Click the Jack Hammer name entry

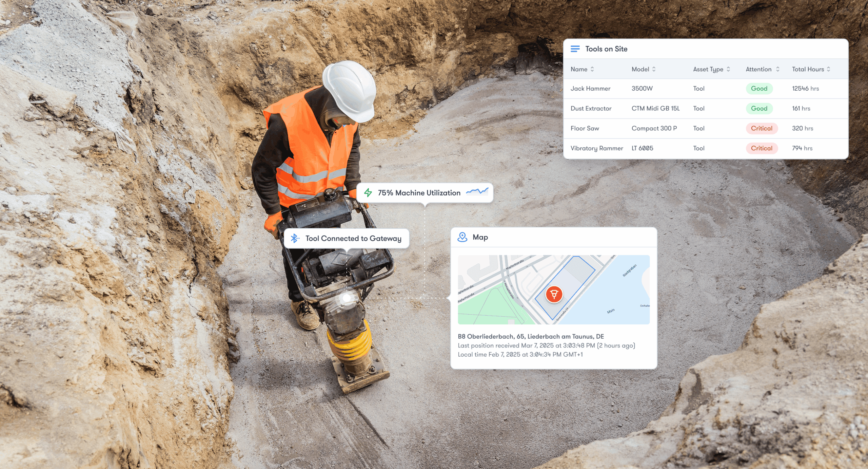tap(590, 89)
